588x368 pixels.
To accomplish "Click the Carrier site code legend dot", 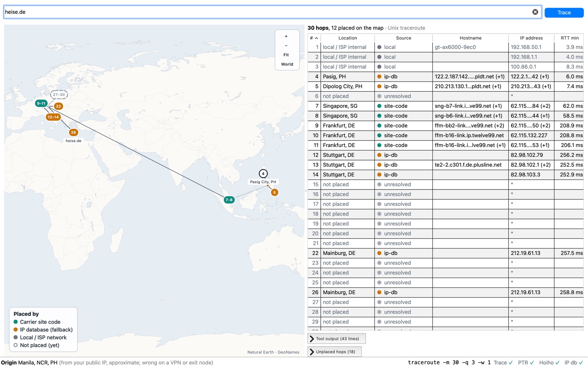I will pos(15,322).
